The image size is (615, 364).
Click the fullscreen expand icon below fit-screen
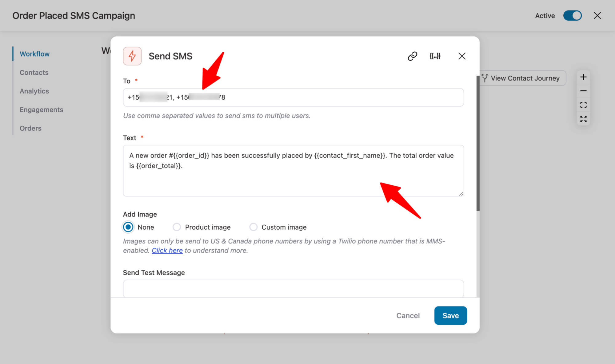584,119
